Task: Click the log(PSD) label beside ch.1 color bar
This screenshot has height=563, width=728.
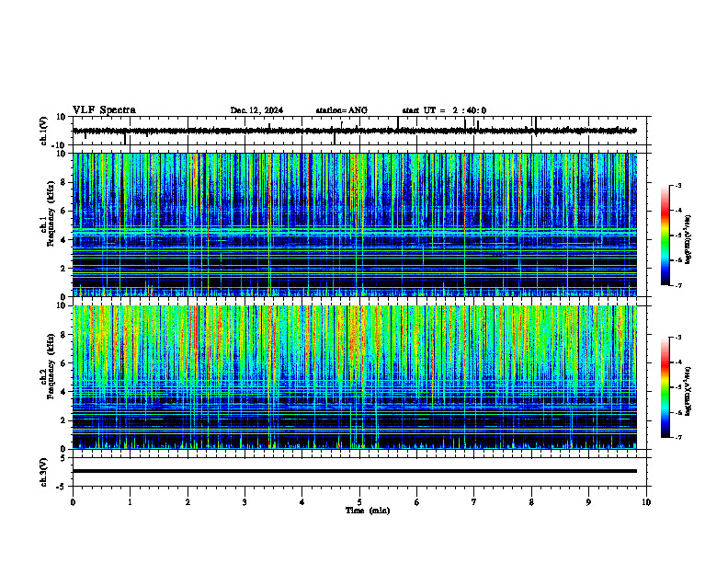Action: (688, 240)
